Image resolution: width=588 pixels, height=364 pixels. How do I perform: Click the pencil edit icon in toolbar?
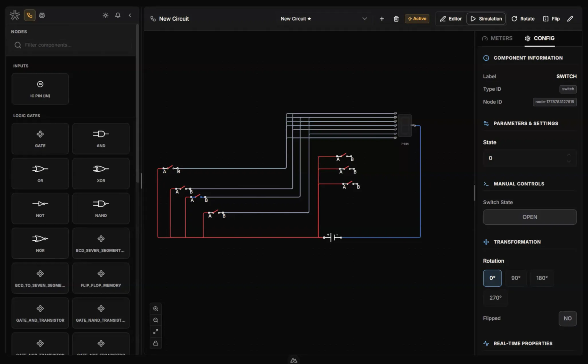pyautogui.click(x=570, y=19)
